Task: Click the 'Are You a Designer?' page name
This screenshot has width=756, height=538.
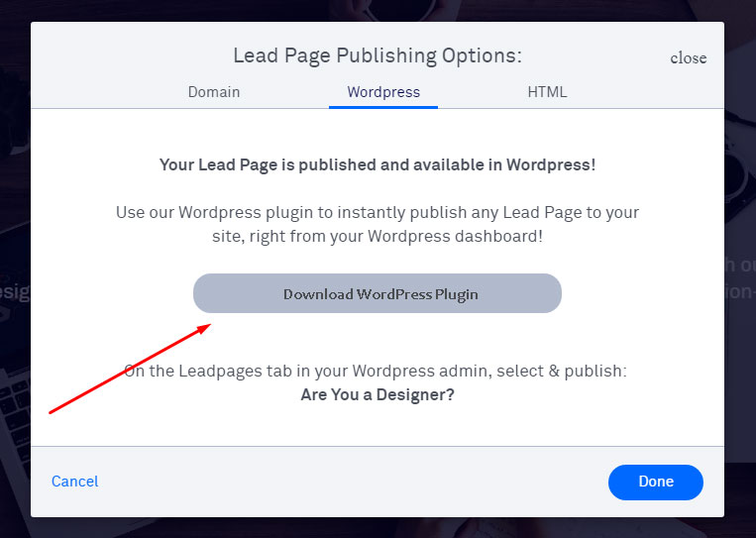Action: point(378,394)
